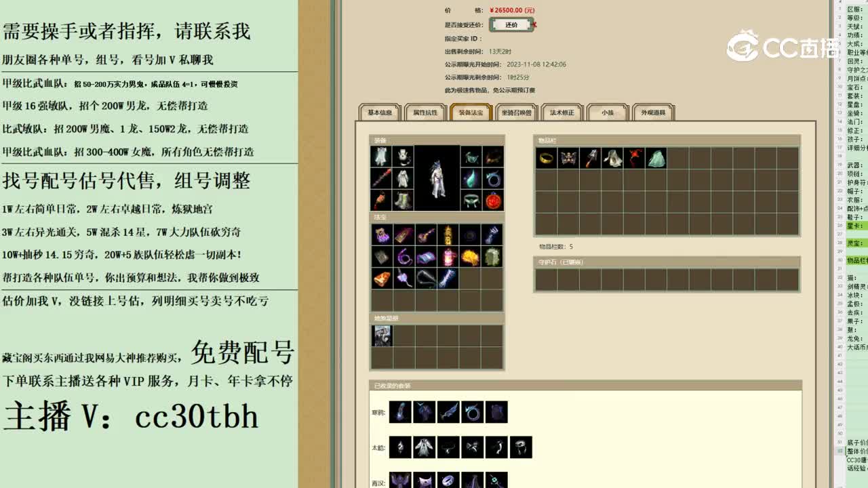Inspect the teal gem equipment slot
The image size is (868, 488).
point(471,178)
